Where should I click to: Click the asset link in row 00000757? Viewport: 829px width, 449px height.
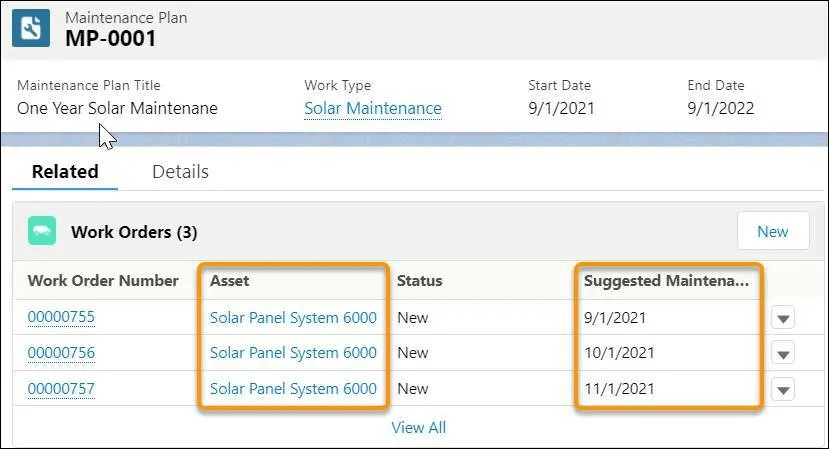pos(293,389)
